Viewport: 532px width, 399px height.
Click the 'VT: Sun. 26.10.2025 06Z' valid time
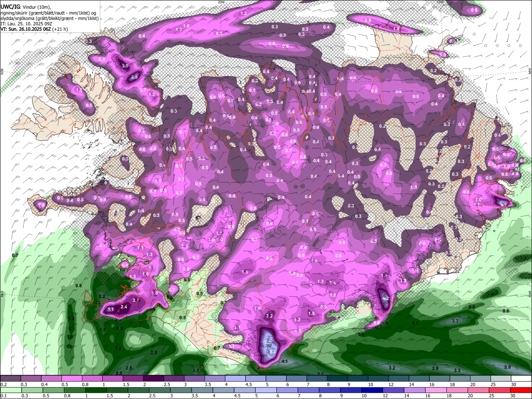[25, 29]
